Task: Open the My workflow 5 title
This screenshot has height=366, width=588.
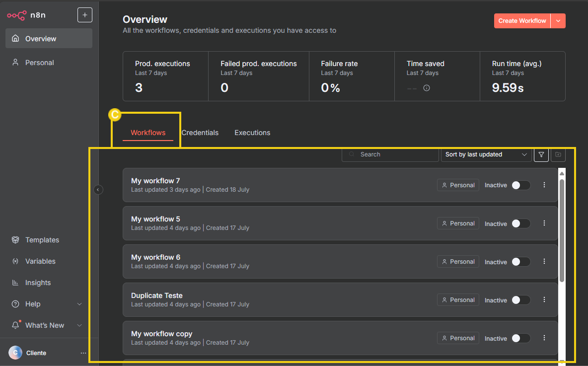Action: click(x=155, y=219)
